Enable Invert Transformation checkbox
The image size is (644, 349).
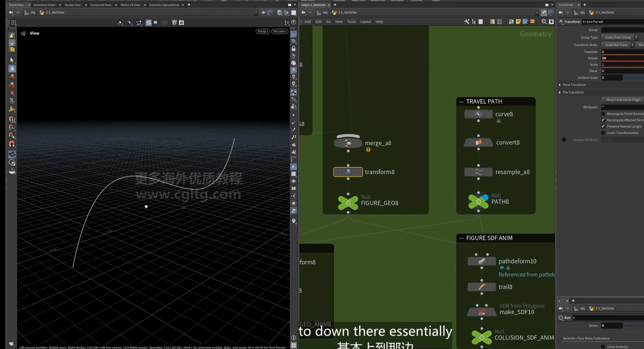603,133
